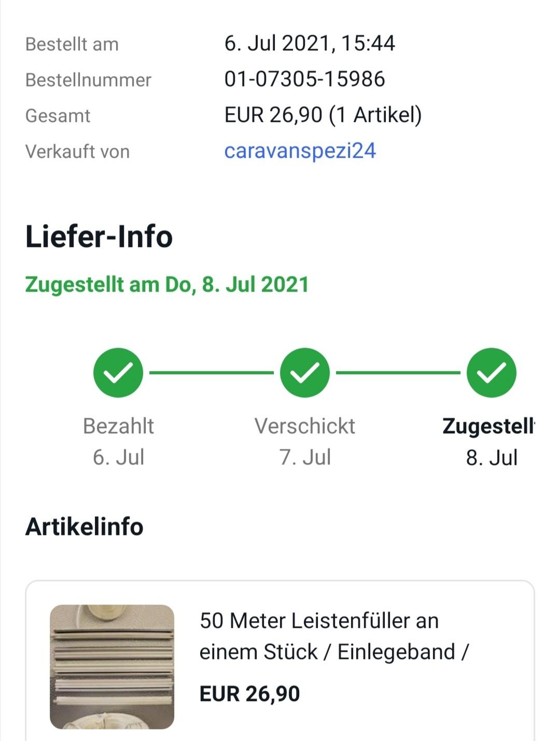Screen dimensions: 560x741
Task: Tap the bold Zugestellt step label
Action: (x=488, y=426)
